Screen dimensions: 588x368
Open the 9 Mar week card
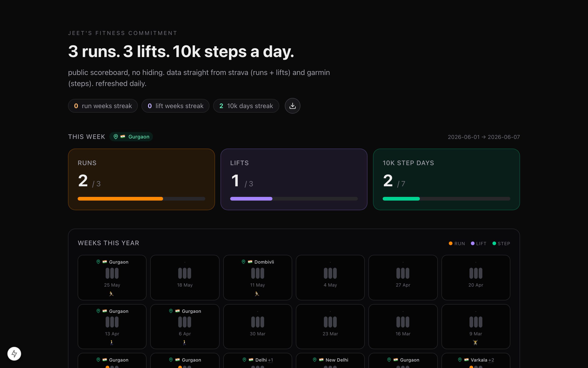pos(476,326)
